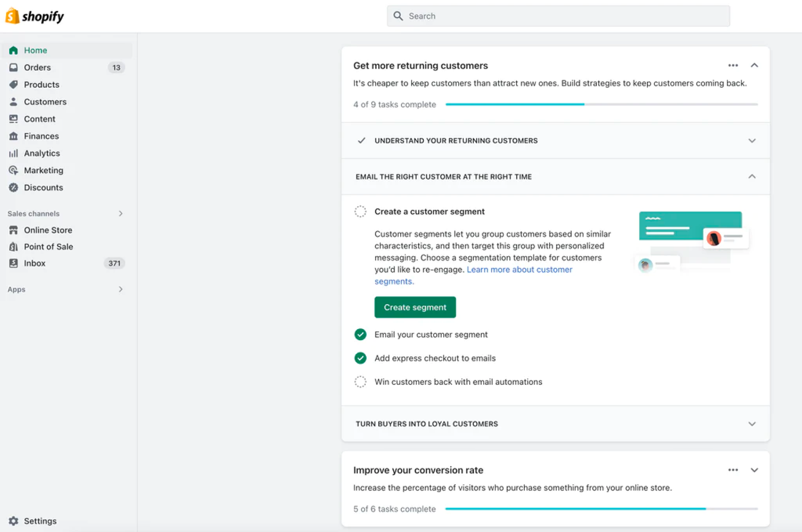The image size is (802, 532).
Task: Open Orders via its inbox tray icon
Action: 13,67
